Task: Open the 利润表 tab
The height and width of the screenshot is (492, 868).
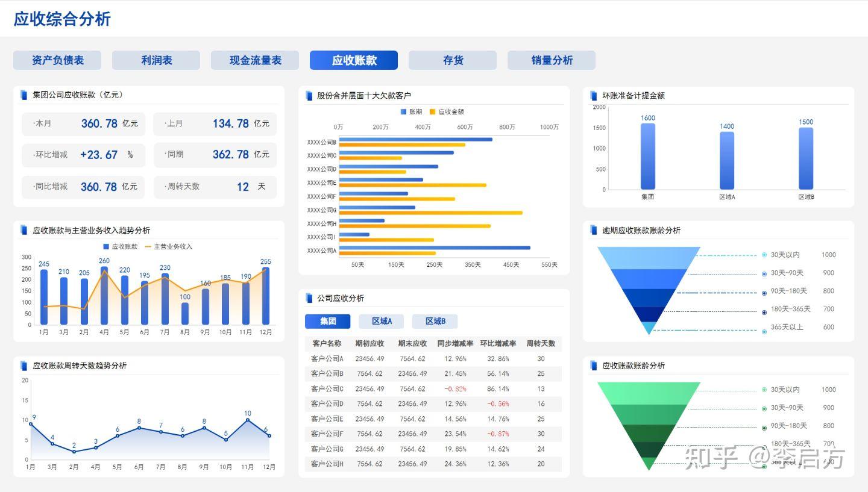Action: click(x=156, y=60)
